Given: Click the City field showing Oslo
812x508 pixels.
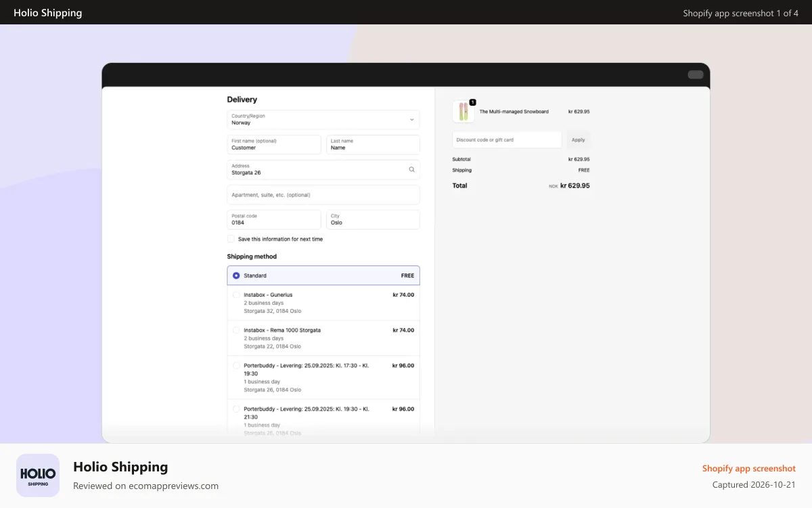Looking at the screenshot, I should coord(373,219).
